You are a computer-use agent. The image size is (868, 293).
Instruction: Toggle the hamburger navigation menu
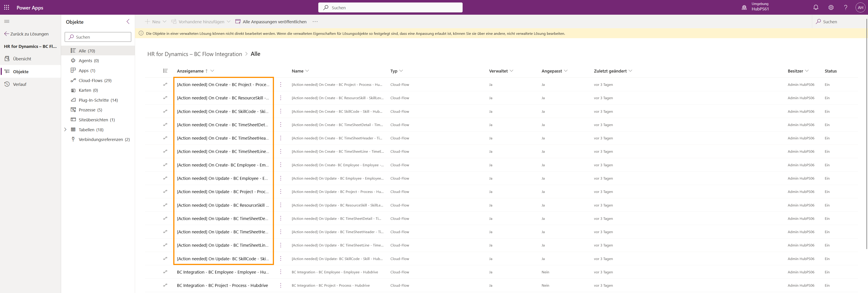point(7,21)
